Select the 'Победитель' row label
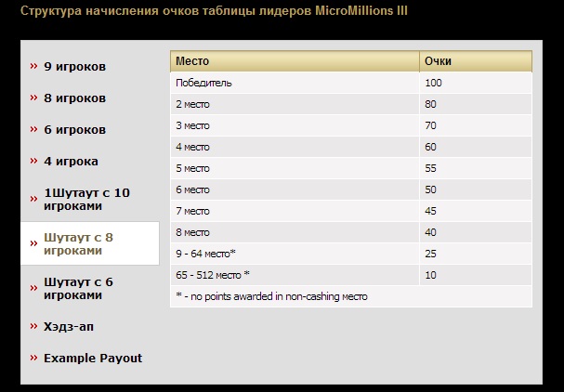564x392 pixels. [203, 83]
